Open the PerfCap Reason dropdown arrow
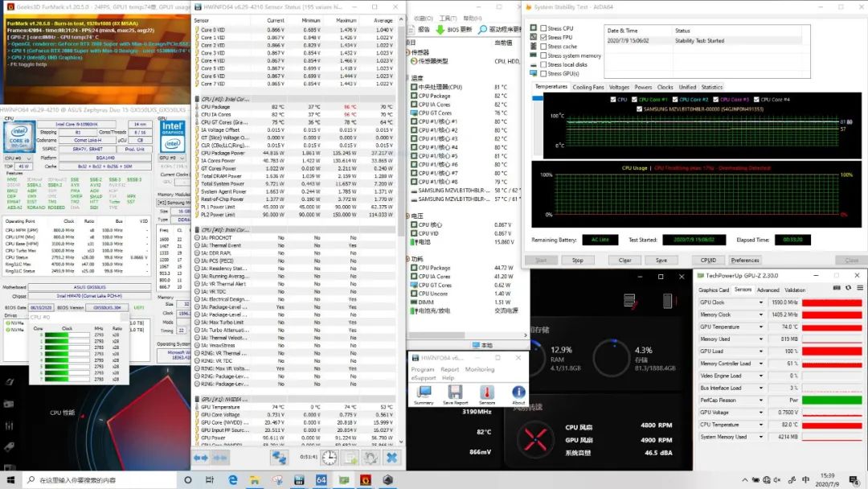Screen dimensions: 868x489 [x=761, y=400]
